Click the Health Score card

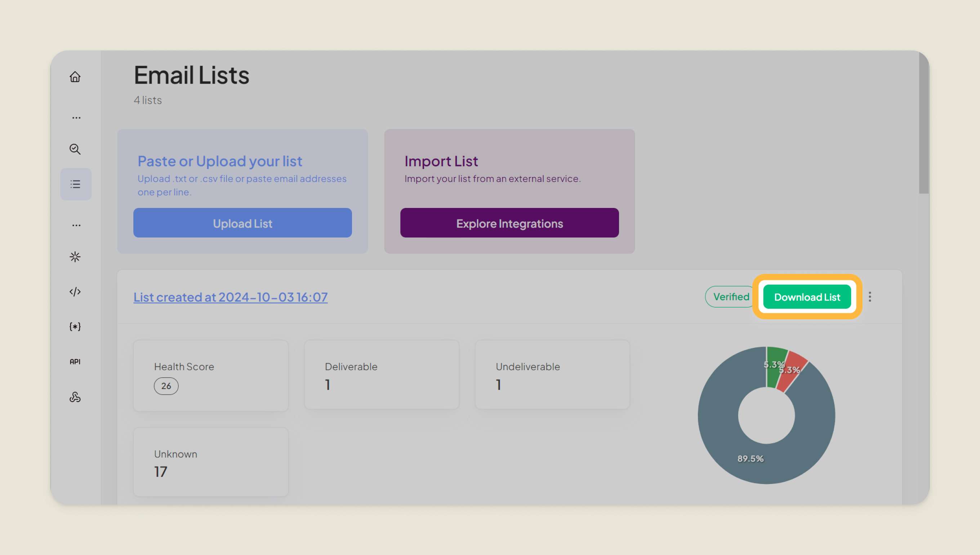(210, 376)
